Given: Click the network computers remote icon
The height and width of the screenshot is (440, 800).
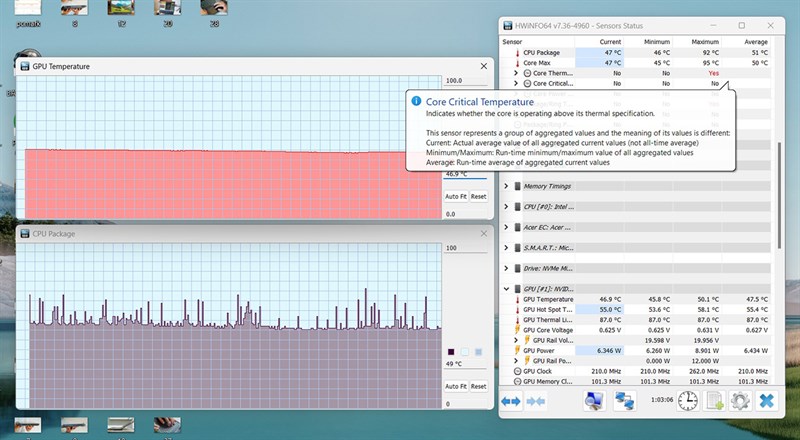Looking at the screenshot, I should pos(625,400).
